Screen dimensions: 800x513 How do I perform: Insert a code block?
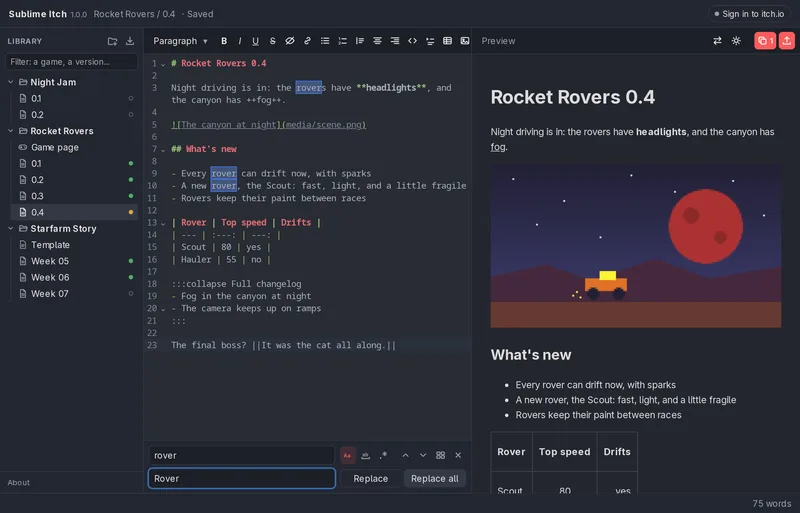point(412,41)
